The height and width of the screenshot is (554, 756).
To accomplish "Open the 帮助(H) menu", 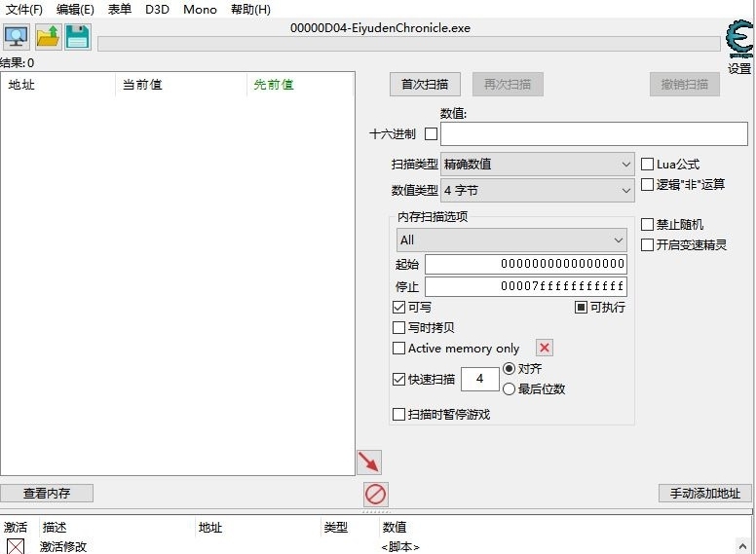I will coord(250,9).
